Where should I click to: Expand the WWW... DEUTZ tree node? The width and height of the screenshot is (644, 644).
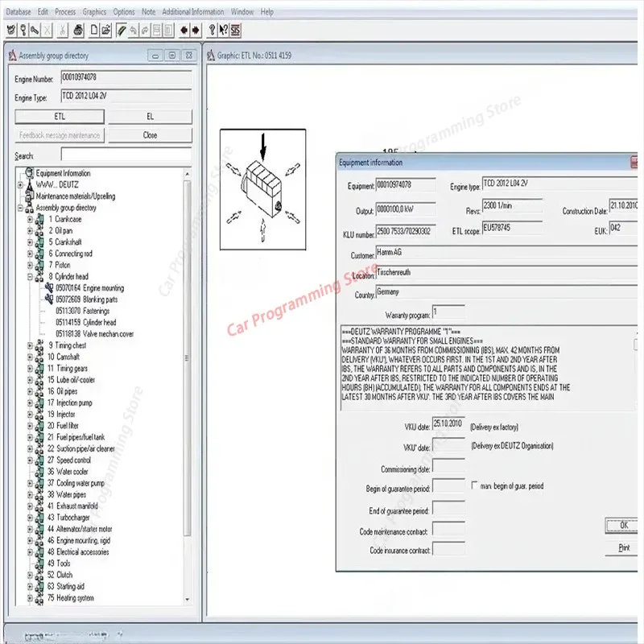coord(20,185)
